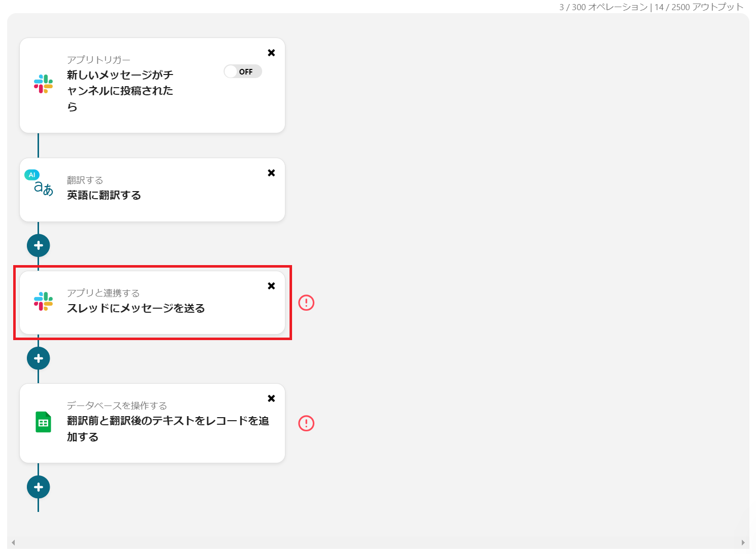756x554 pixels.
Task: Click the AI badge on the translate step icon
Action: click(32, 175)
